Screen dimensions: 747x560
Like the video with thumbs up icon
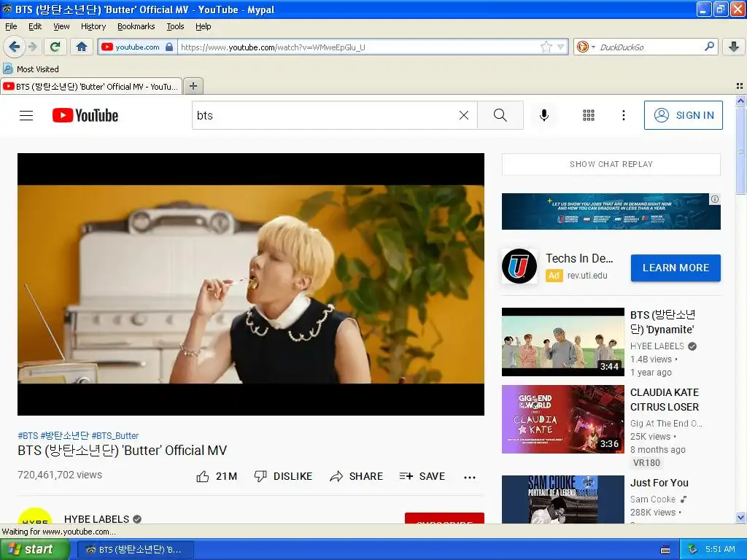tap(203, 476)
